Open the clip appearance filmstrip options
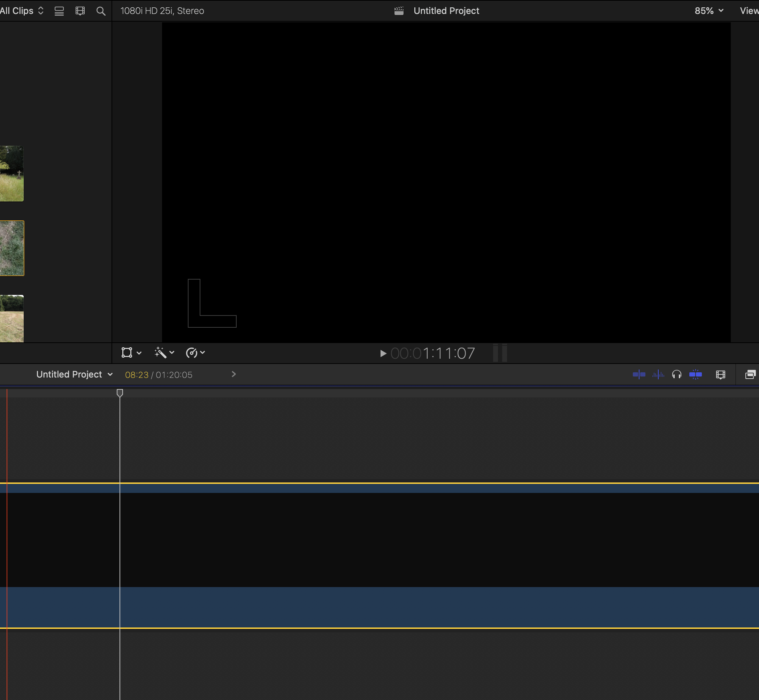 [720, 375]
